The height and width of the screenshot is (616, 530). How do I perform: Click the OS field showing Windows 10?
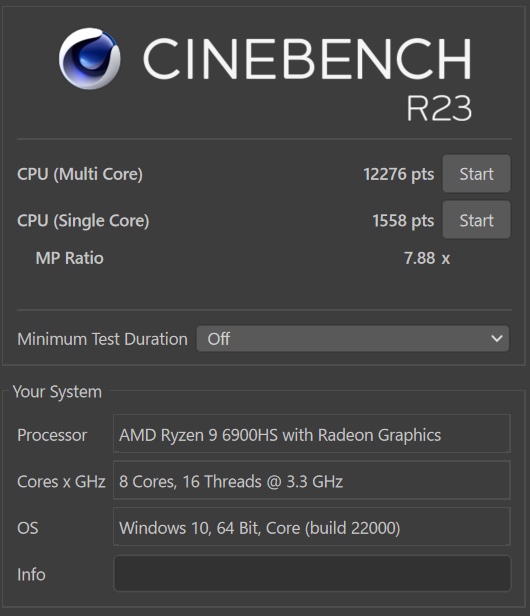pos(312,527)
